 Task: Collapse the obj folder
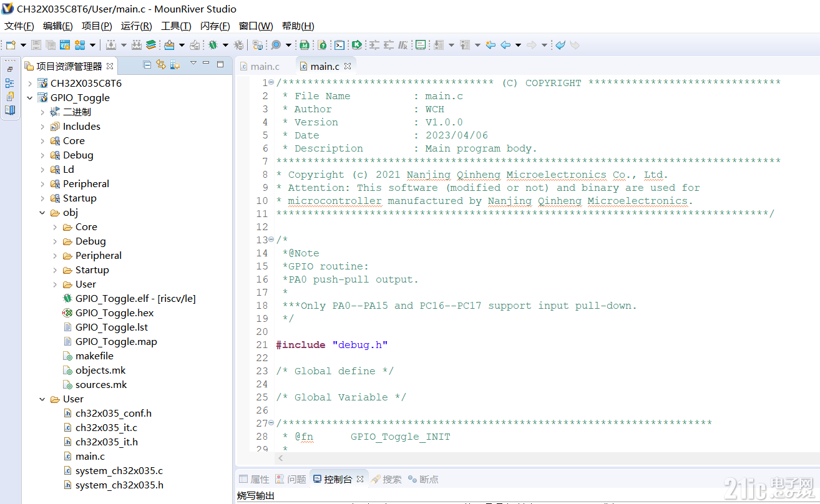42,213
